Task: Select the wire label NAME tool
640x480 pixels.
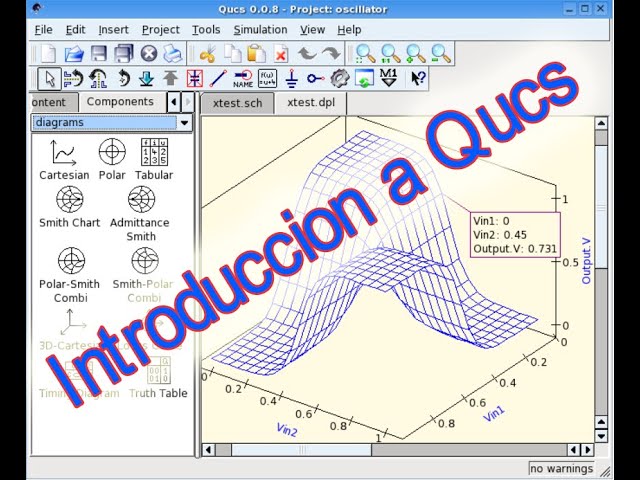Action: 243,78
